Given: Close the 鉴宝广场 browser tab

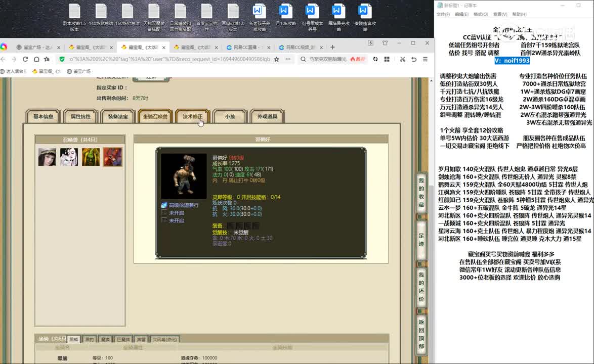Looking at the screenshot, I should 59,48.
